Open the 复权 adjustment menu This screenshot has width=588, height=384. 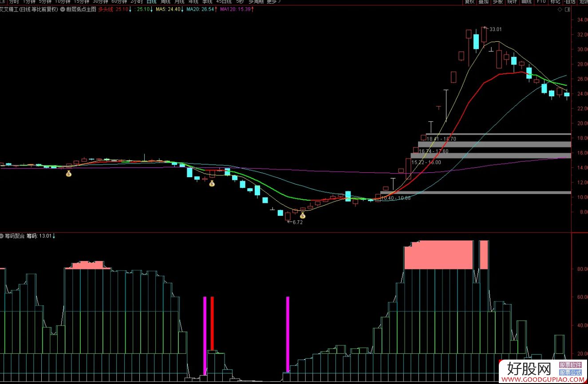click(470, 2)
